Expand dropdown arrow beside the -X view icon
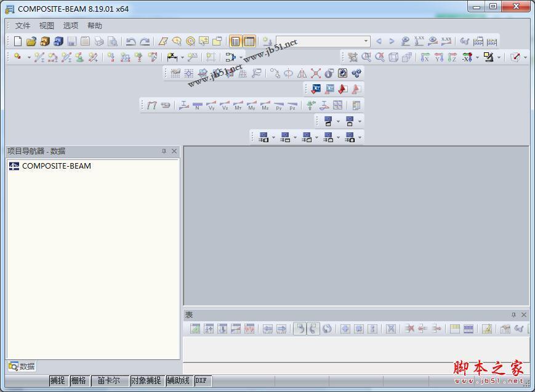Image resolution: width=535 pixels, height=392 pixels. (477, 57)
